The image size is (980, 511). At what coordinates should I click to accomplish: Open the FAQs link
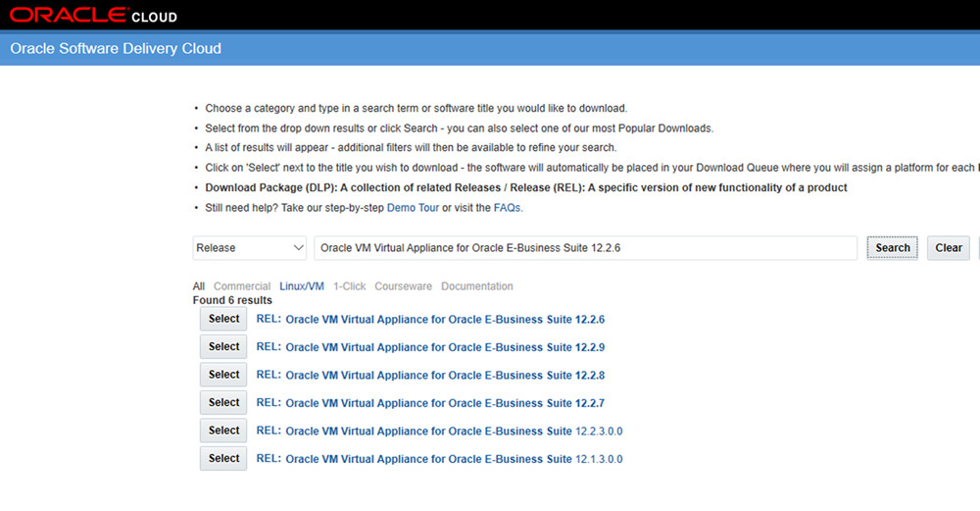coord(507,208)
